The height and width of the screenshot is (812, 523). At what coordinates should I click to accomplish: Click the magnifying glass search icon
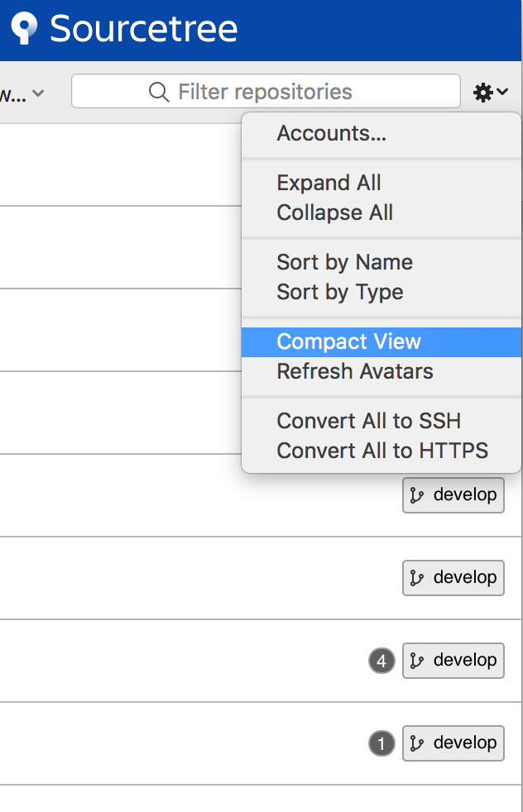coord(159,92)
